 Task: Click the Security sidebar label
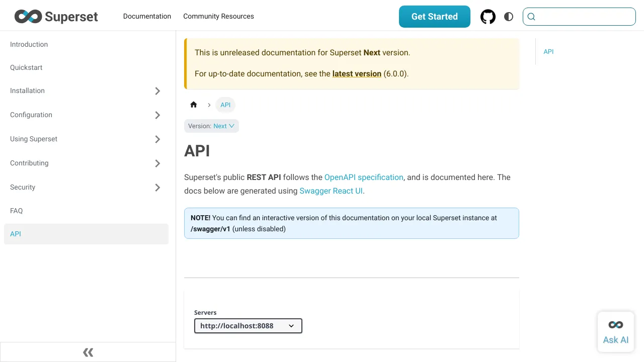click(x=23, y=187)
